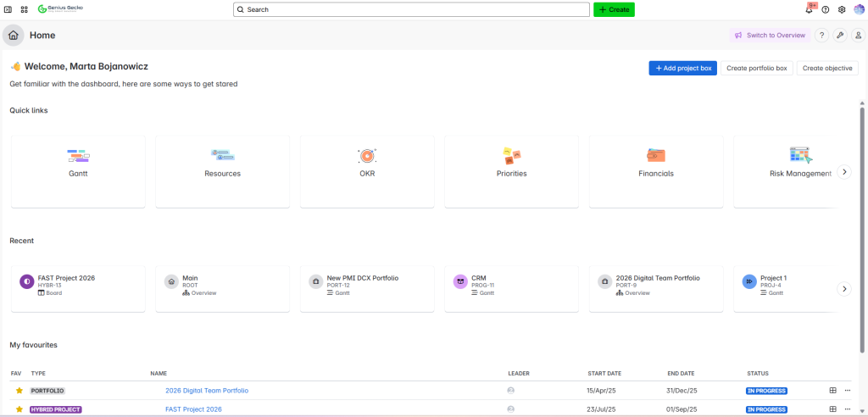This screenshot has height=417, width=868.
Task: Click the Add project box button
Action: [x=682, y=68]
